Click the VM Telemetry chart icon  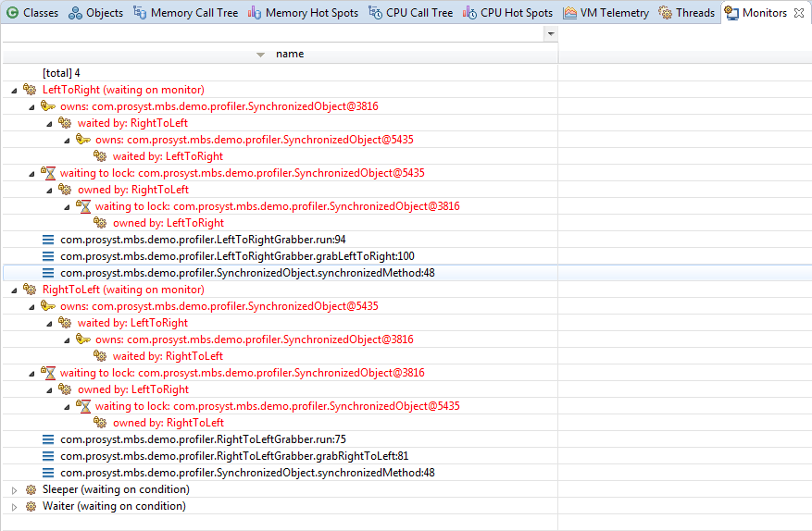(569, 13)
